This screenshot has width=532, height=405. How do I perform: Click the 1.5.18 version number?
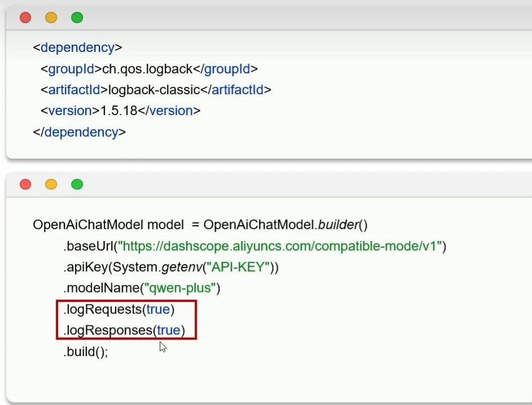(118, 111)
